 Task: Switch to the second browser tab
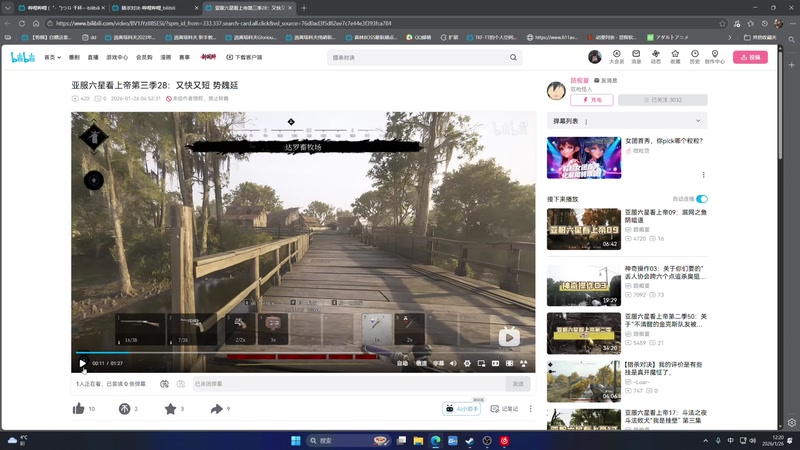154,8
